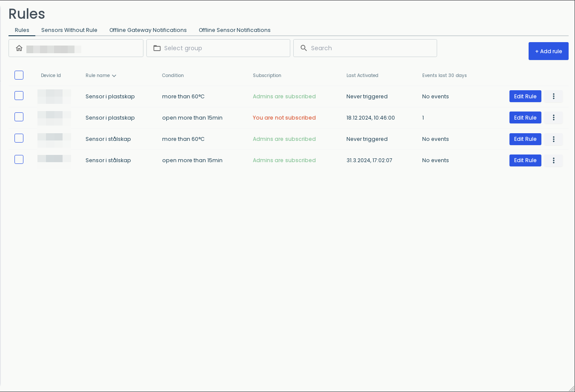Screen dimensions: 575x392
Task: Open kebab menu for Sensor i stålskap 60°C rule
Action: (x=553, y=139)
